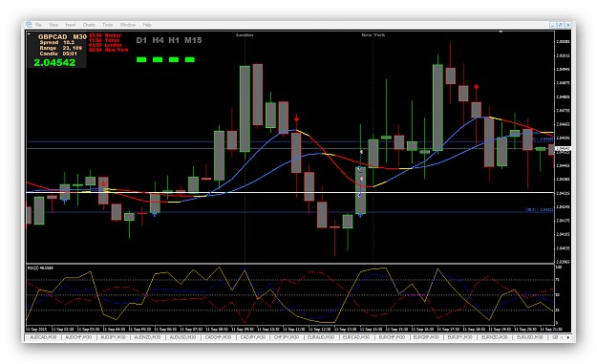Open the File menu
This screenshot has height=364, width=597.
(x=38, y=25)
